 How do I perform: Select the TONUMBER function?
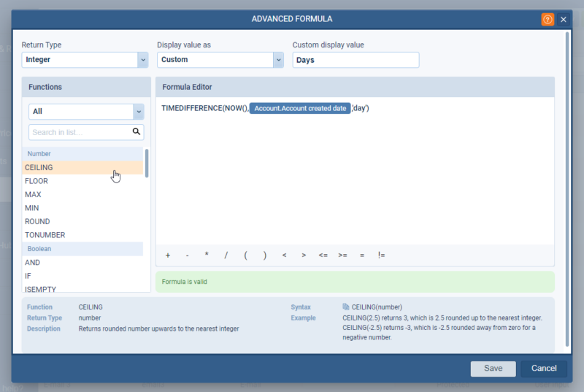click(82, 235)
